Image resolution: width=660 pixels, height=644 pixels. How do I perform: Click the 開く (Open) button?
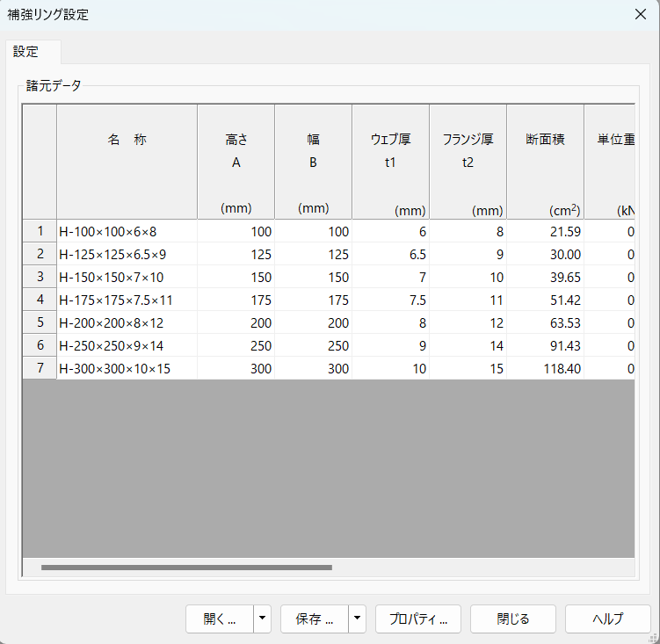coord(220,619)
